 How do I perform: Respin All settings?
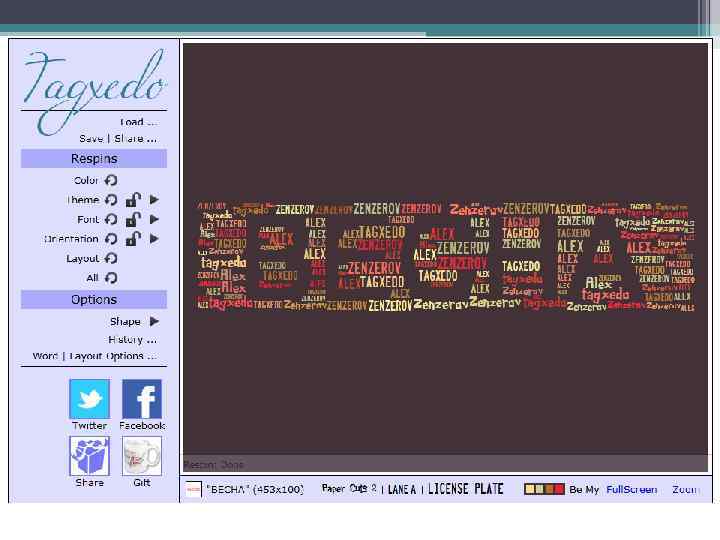[111, 278]
